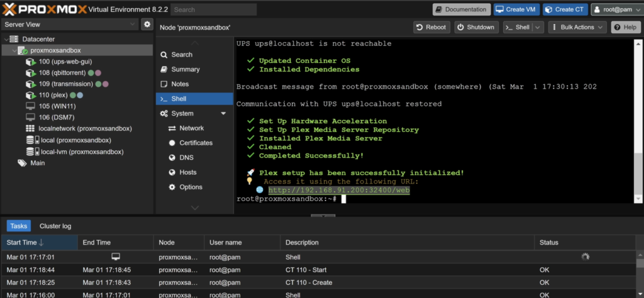The image size is (644, 298).
Task: Switch to the Cluster log tab
Action: (55, 226)
